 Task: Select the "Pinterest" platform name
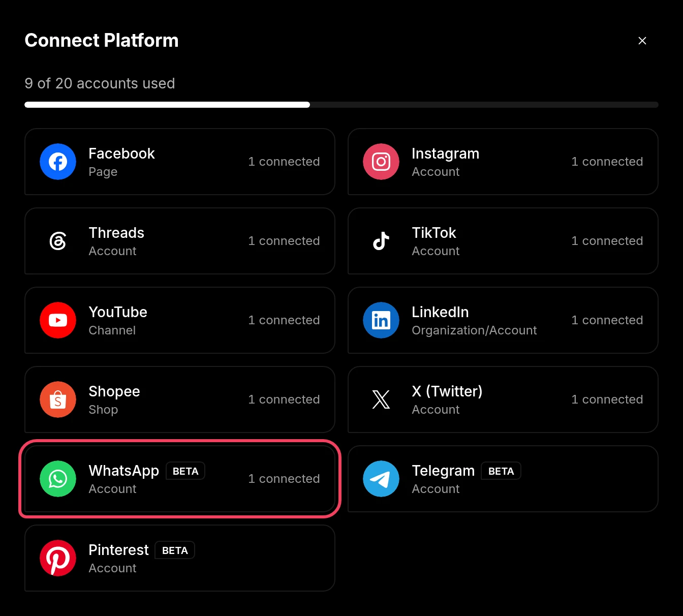point(118,550)
